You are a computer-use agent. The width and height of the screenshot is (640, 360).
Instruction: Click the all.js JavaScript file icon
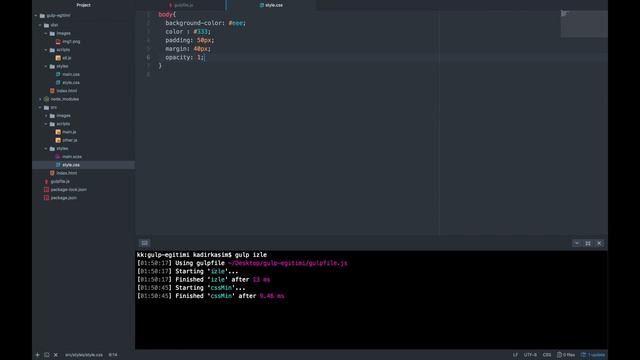coord(58,58)
